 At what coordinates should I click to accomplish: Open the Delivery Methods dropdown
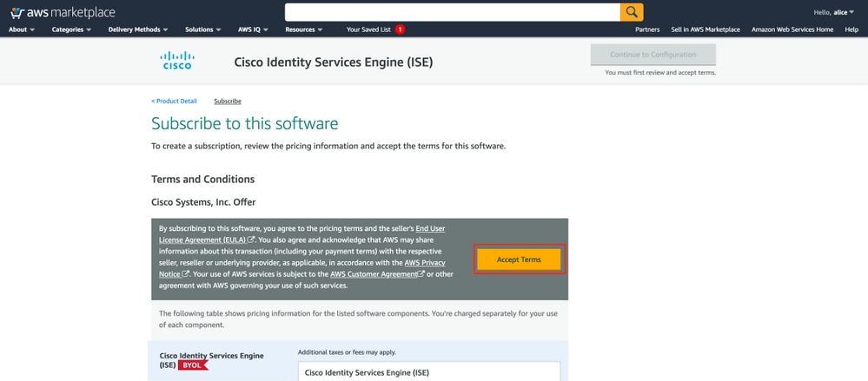pos(138,30)
